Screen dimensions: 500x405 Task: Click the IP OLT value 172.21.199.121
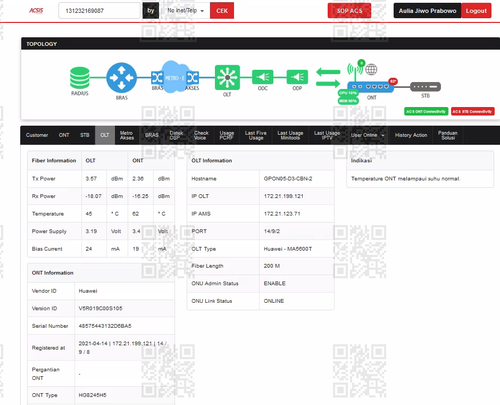click(x=284, y=196)
